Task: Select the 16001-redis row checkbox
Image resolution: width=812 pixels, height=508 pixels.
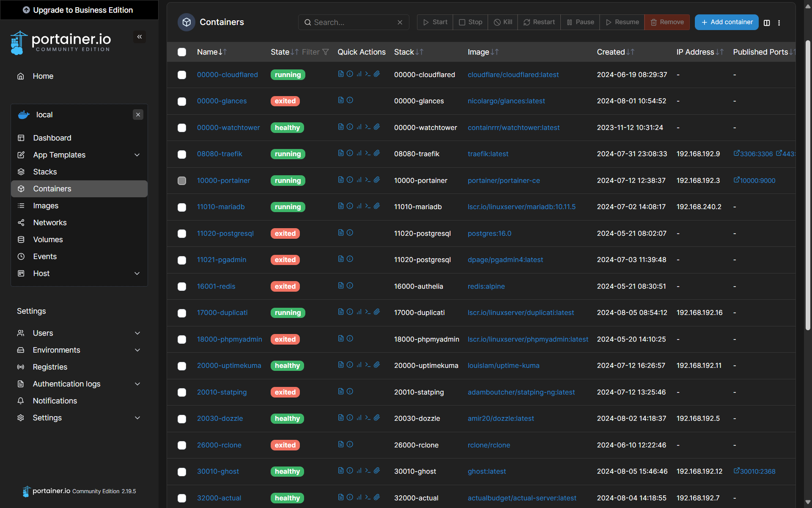Action: tap(182, 287)
